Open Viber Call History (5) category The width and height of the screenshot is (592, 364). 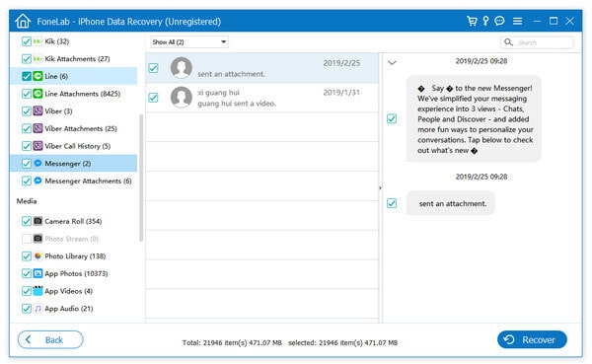77,146
